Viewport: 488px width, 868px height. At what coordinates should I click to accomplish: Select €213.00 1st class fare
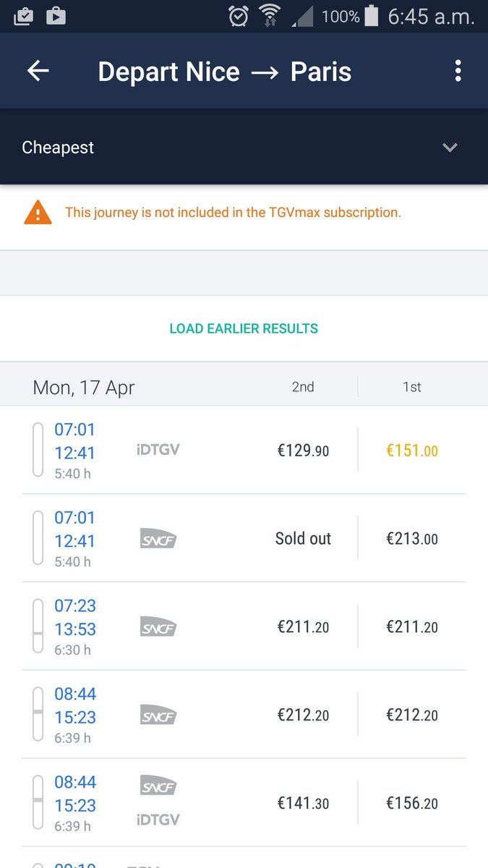pos(412,539)
